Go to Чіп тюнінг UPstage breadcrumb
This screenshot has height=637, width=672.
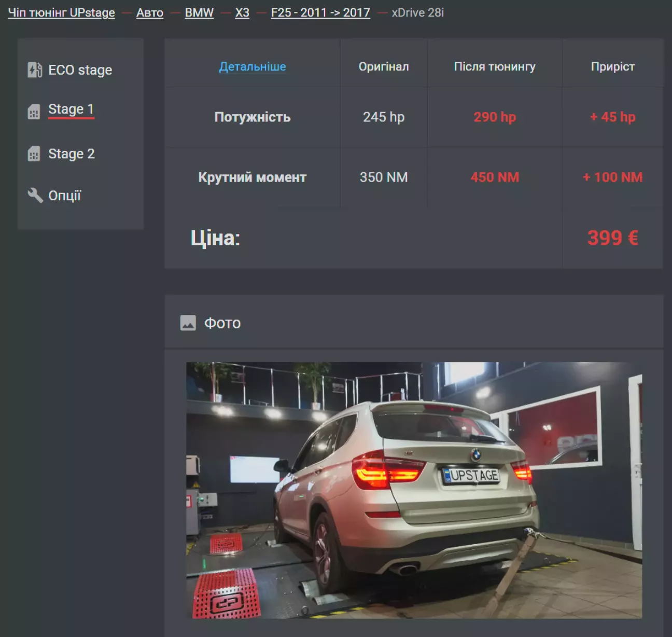(x=61, y=12)
